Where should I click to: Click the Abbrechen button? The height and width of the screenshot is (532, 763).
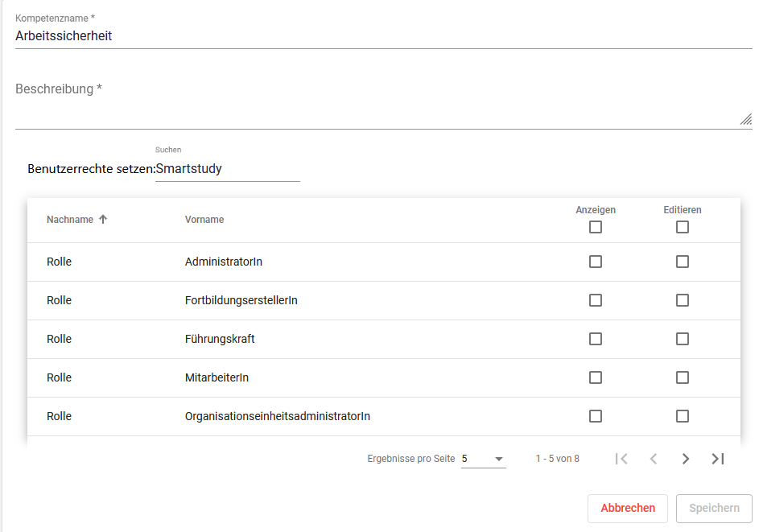tap(628, 509)
